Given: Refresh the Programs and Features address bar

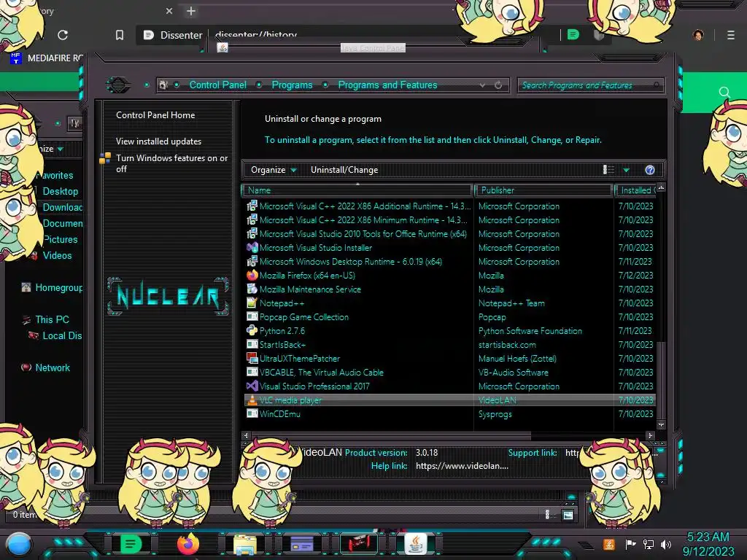Looking at the screenshot, I should click(x=498, y=85).
